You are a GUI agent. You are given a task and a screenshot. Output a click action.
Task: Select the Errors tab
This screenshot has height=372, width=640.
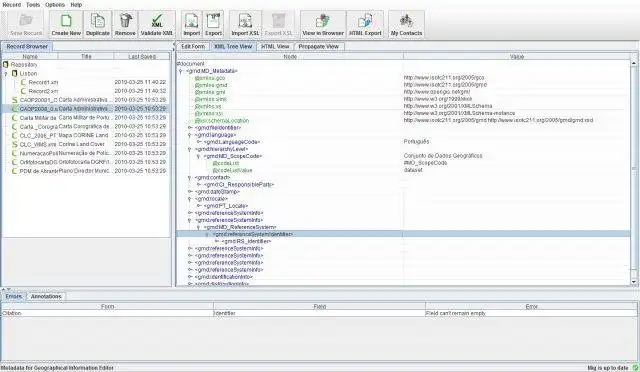click(x=14, y=296)
